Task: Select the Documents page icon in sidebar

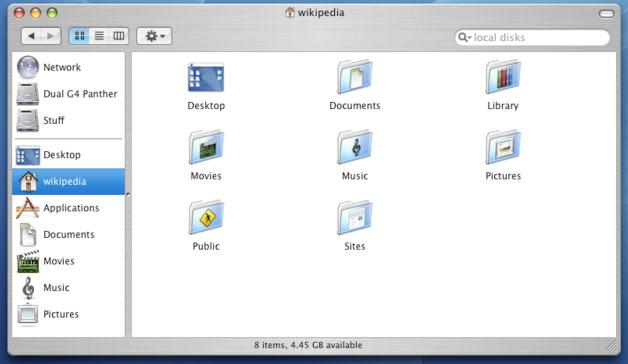Action: (x=28, y=235)
